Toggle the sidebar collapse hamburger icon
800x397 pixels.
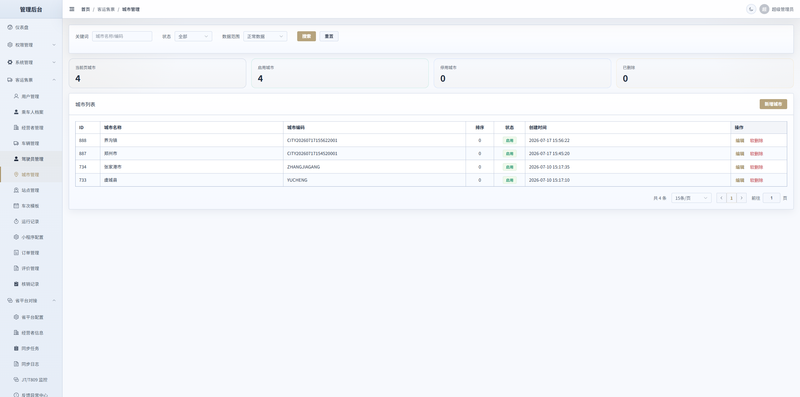coord(72,9)
